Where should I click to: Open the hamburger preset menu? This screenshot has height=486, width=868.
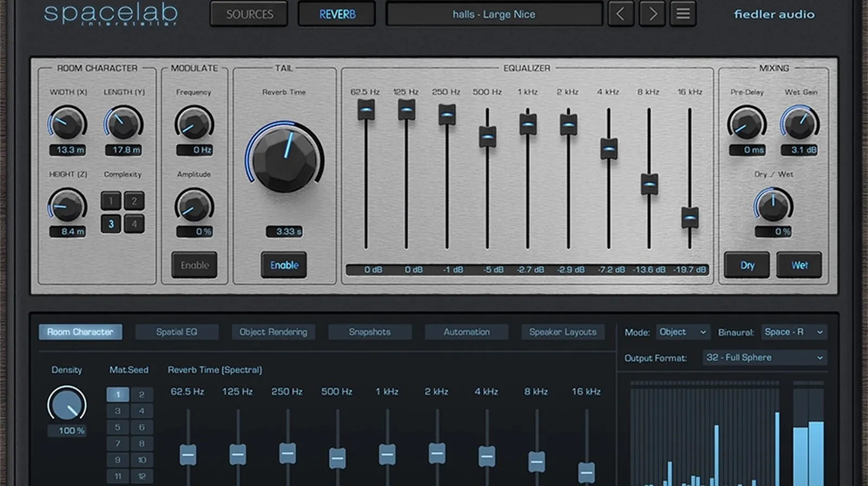[683, 14]
